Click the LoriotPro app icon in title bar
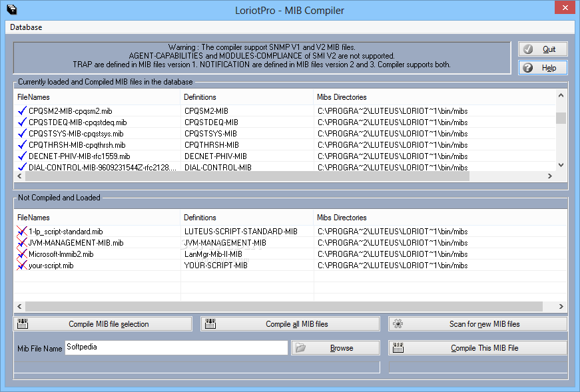 coord(11,9)
